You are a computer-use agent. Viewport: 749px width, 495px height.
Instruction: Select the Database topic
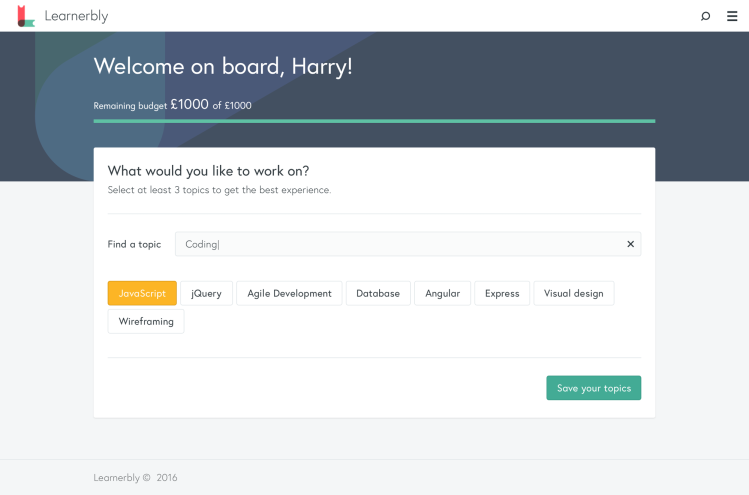tap(378, 293)
